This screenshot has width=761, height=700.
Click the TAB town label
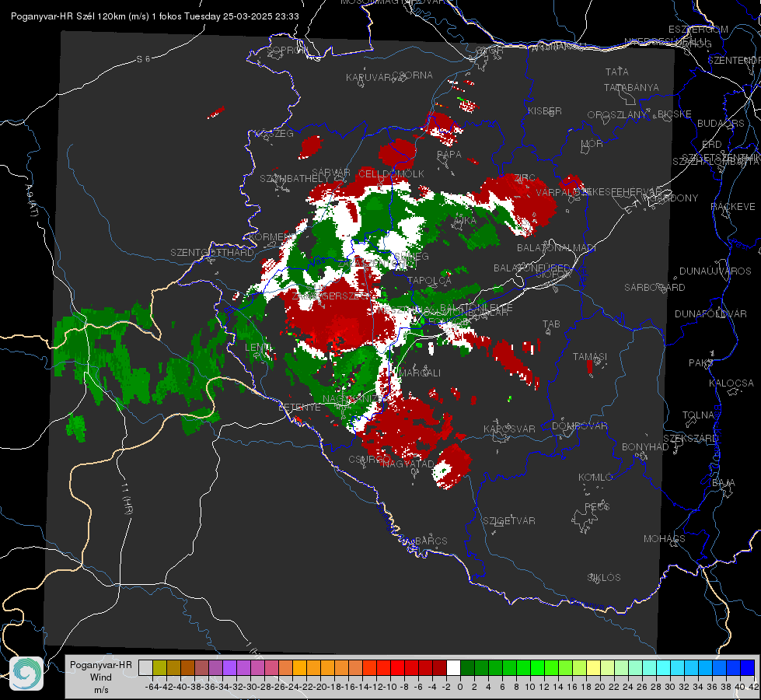[551, 324]
